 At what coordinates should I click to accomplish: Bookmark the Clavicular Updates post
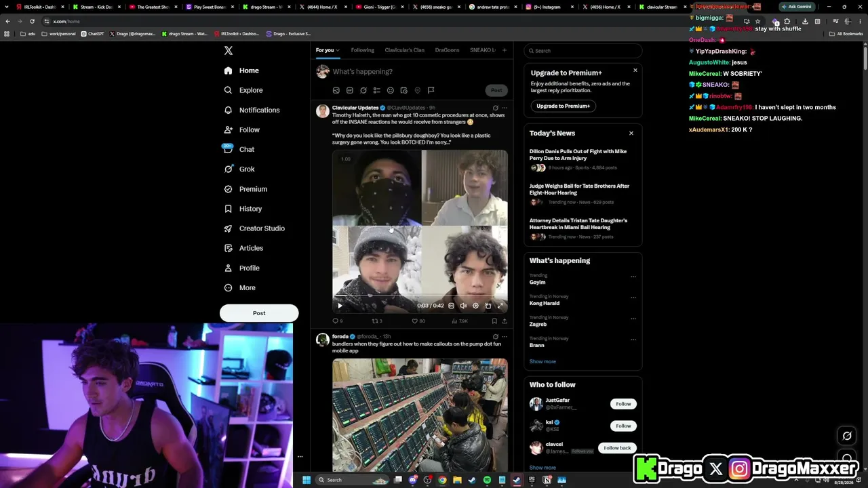[x=494, y=321]
